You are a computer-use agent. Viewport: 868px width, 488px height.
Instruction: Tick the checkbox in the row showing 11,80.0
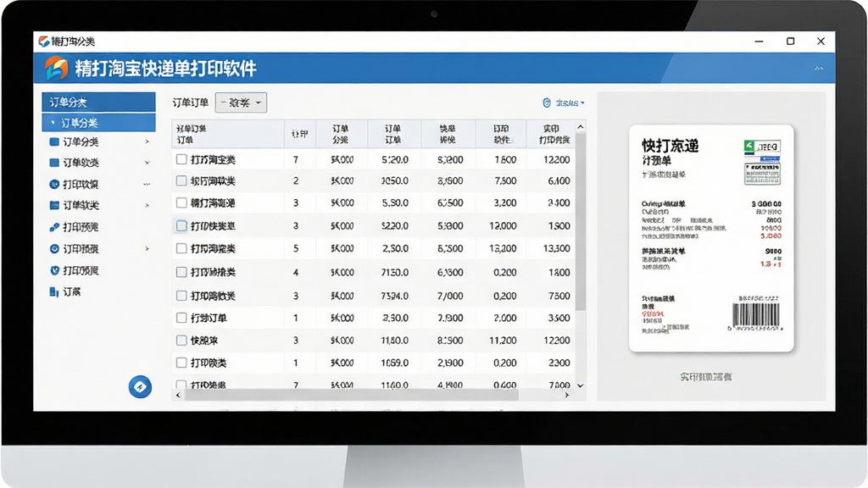pyautogui.click(x=181, y=341)
